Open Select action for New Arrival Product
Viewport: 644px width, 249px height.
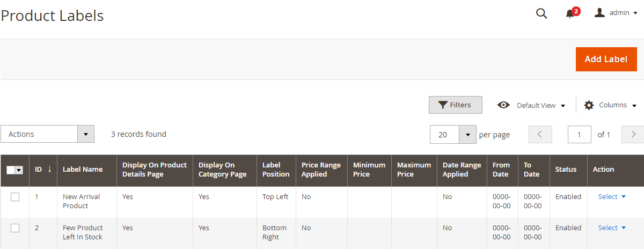click(x=612, y=197)
